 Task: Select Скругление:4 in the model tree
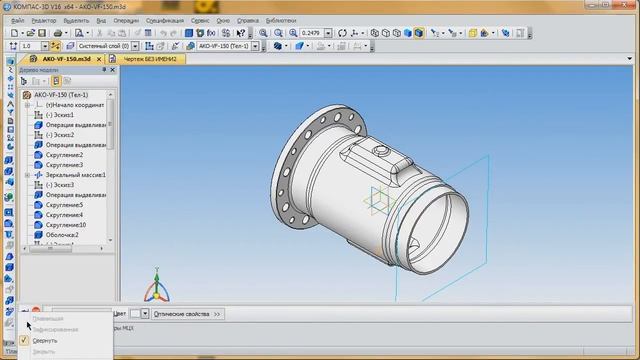pyautogui.click(x=64, y=215)
